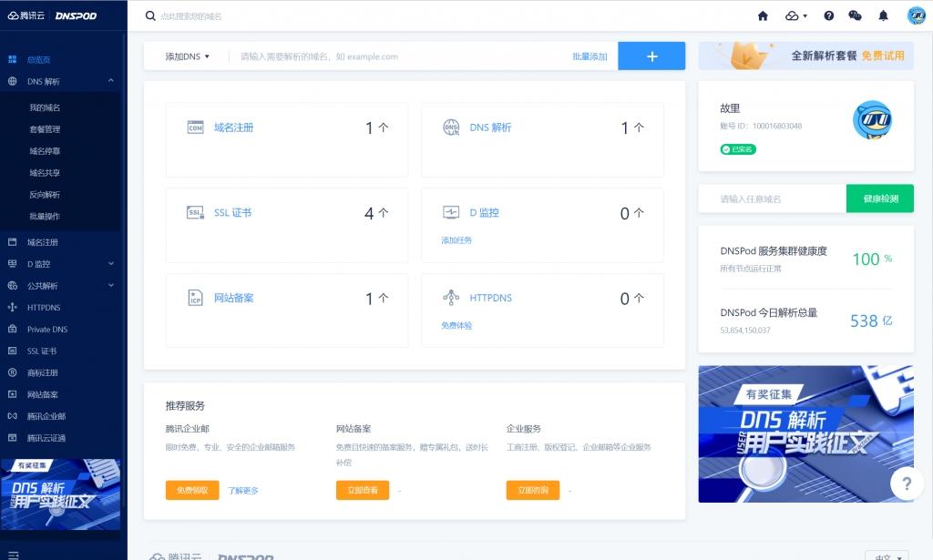Click the SSL certificate card icon

(195, 212)
